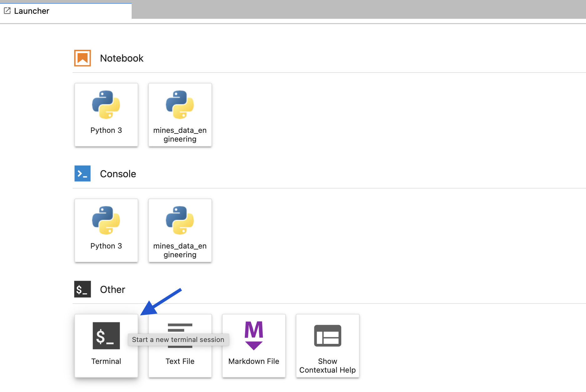Click the empty gray tab bar area

[358, 9]
